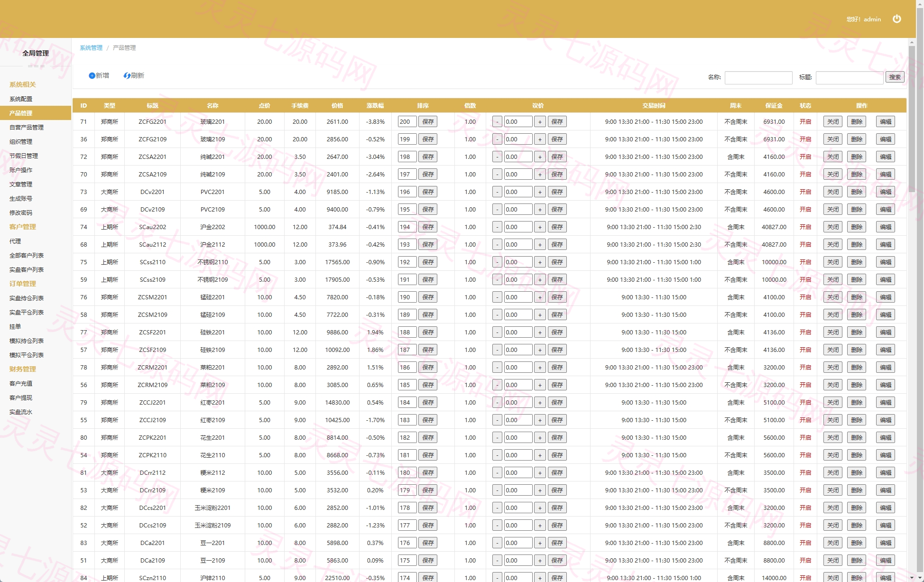Open 修改密码 sidebar item

coord(21,213)
